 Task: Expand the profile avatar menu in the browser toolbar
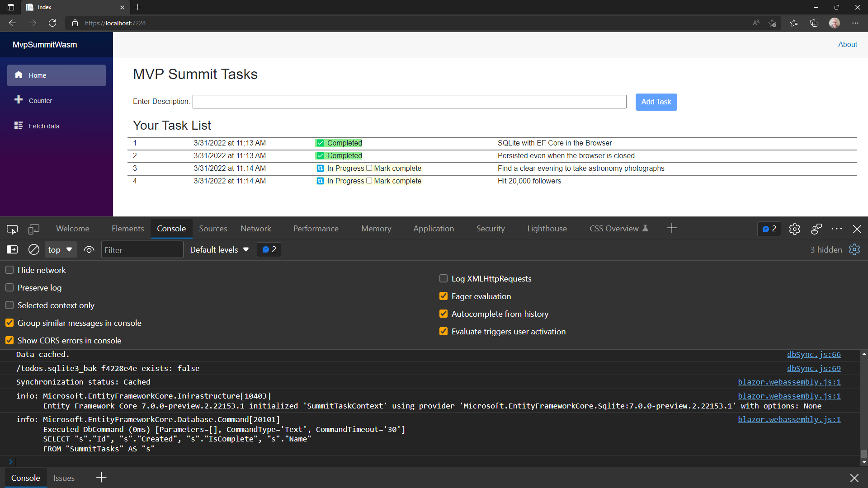pyautogui.click(x=835, y=23)
